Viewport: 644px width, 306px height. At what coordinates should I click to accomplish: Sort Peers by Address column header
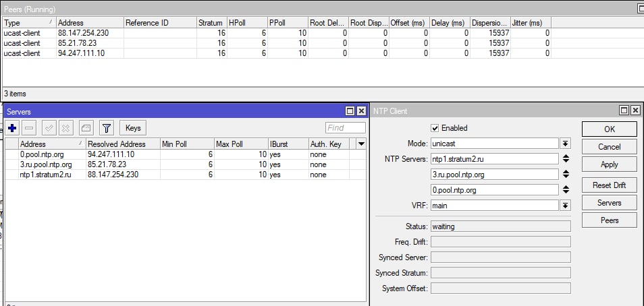click(90, 23)
